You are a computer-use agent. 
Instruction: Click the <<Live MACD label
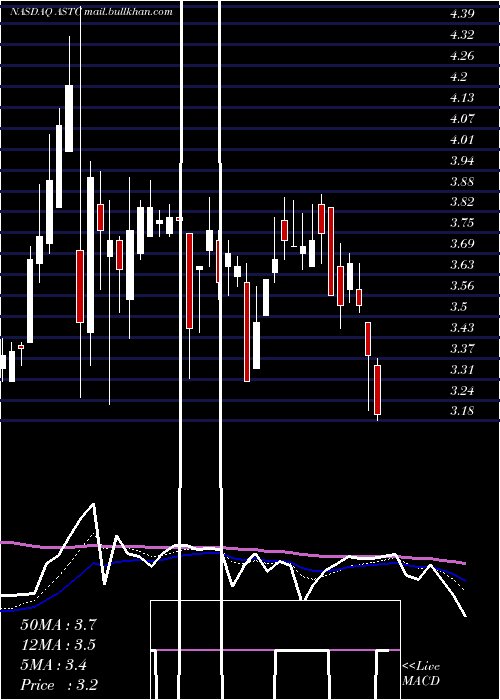421,674
